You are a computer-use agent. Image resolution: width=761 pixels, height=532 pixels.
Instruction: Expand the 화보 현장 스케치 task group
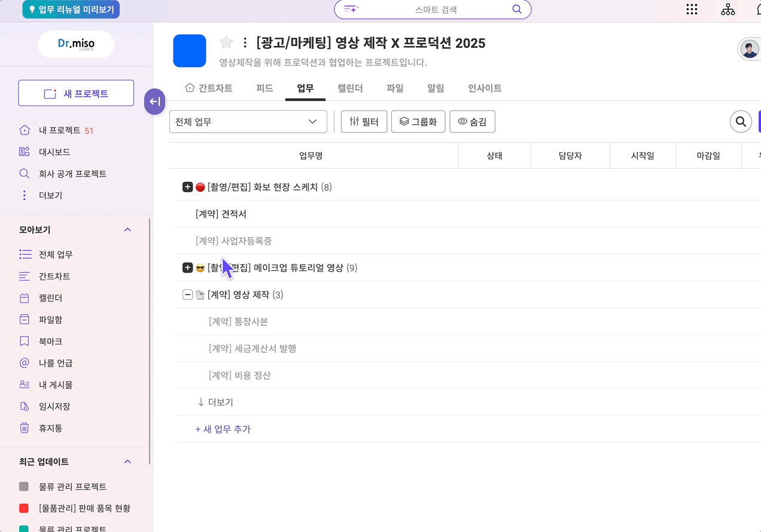pyautogui.click(x=187, y=187)
